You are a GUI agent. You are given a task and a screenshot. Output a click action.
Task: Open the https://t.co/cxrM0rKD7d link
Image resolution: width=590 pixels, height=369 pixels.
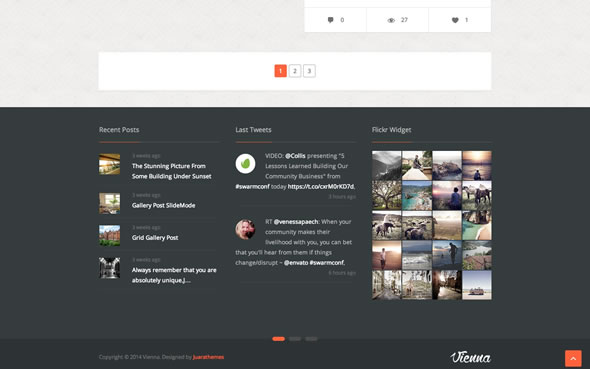[x=321, y=187]
